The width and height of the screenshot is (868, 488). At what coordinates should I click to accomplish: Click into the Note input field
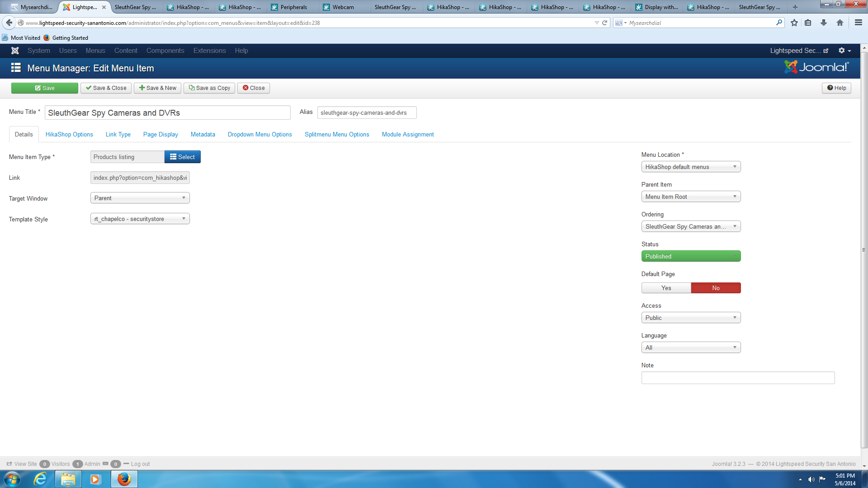(738, 378)
